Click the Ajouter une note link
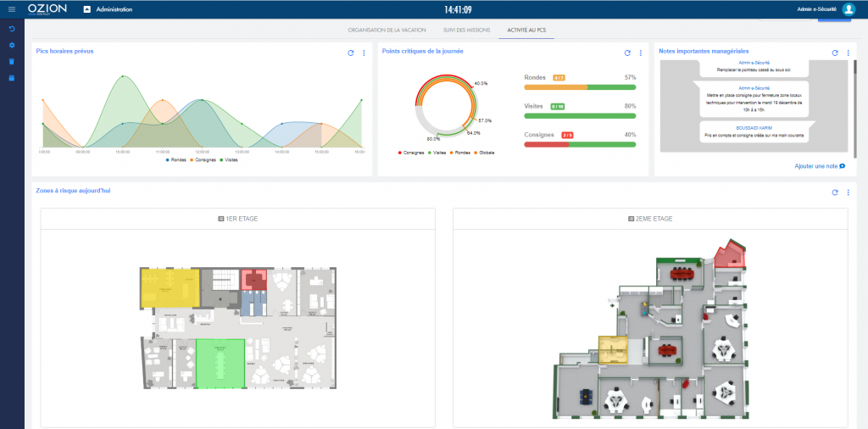This screenshot has width=868, height=429. point(820,166)
